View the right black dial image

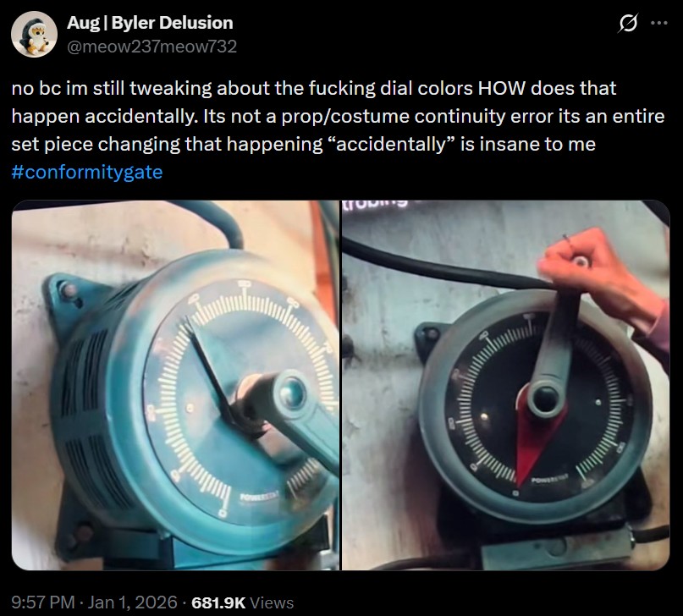pyautogui.click(x=506, y=385)
